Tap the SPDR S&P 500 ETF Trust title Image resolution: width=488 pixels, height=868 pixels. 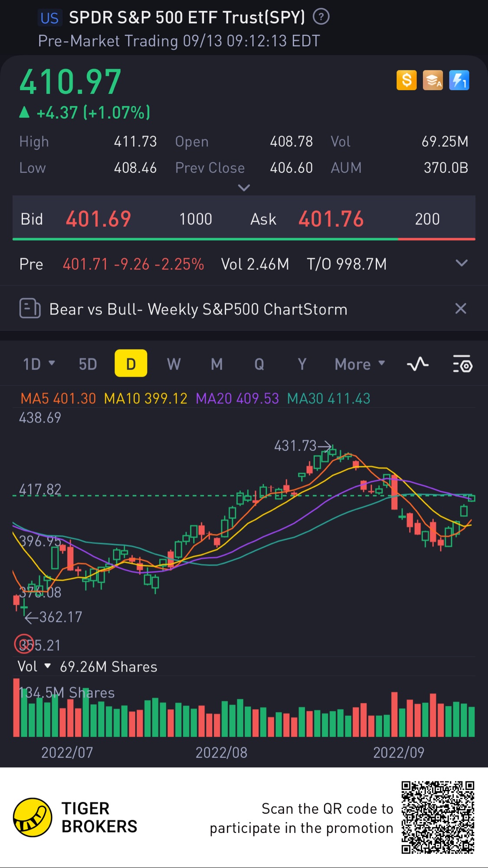187,17
